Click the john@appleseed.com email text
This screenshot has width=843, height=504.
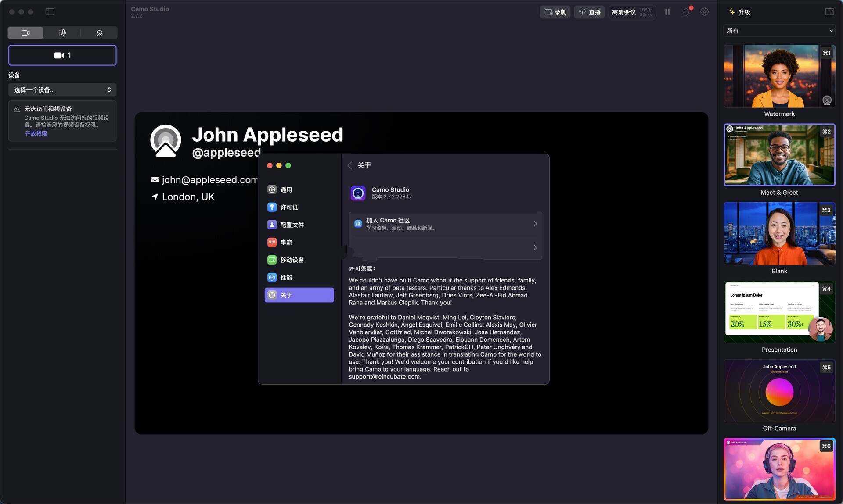tap(210, 180)
